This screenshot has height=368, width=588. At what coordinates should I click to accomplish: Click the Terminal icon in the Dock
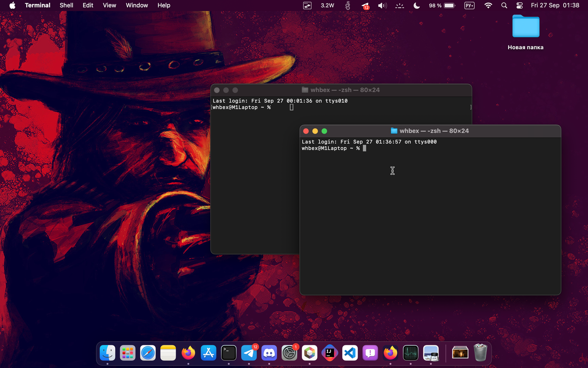point(229,353)
